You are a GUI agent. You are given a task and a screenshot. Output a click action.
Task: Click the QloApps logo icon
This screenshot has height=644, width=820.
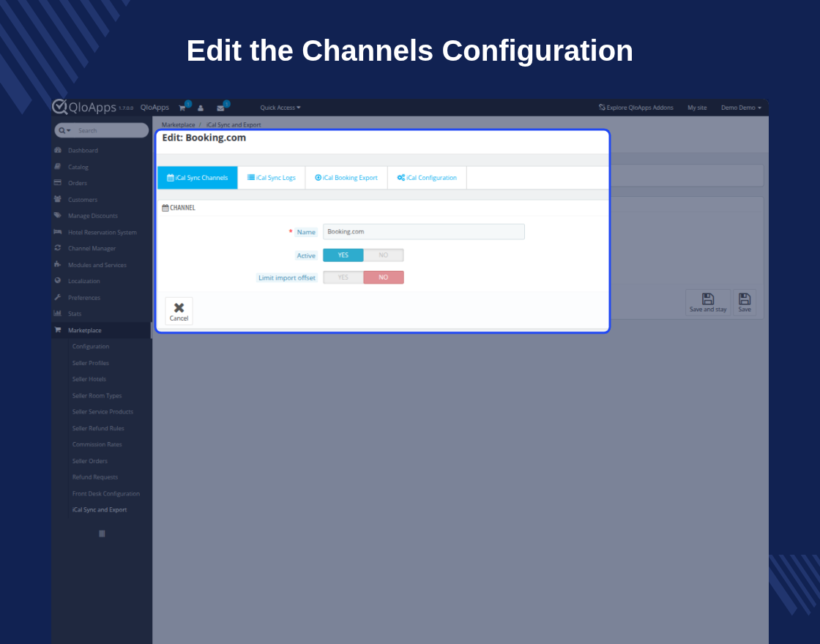pos(59,106)
